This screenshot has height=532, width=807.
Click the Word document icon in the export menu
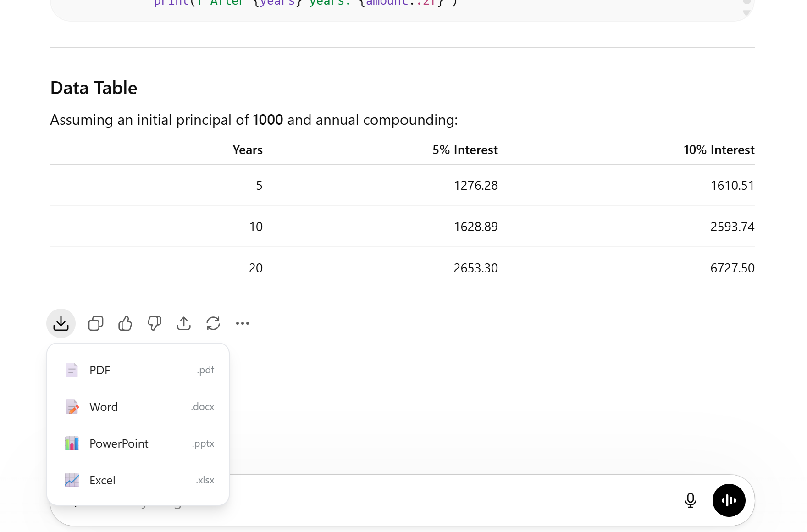tap(72, 407)
